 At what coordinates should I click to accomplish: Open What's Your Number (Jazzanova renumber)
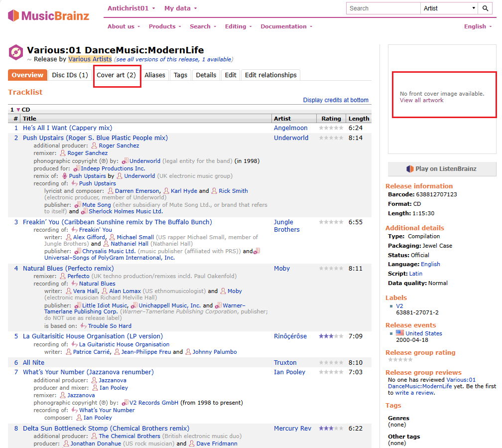88,372
